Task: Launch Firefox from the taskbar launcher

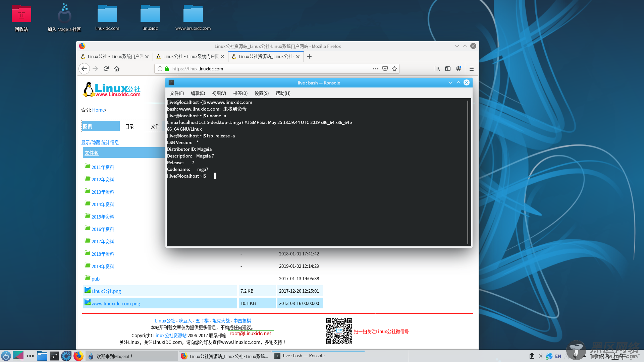Action: tap(78, 356)
